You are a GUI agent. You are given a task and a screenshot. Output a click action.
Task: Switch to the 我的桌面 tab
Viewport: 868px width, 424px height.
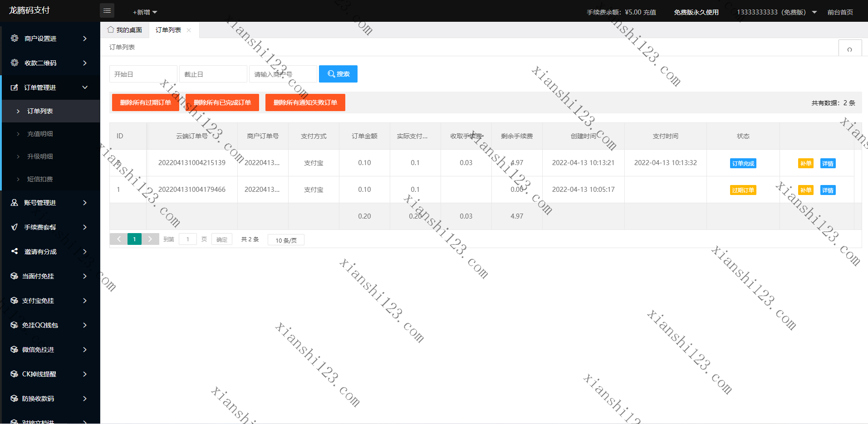pyautogui.click(x=125, y=30)
